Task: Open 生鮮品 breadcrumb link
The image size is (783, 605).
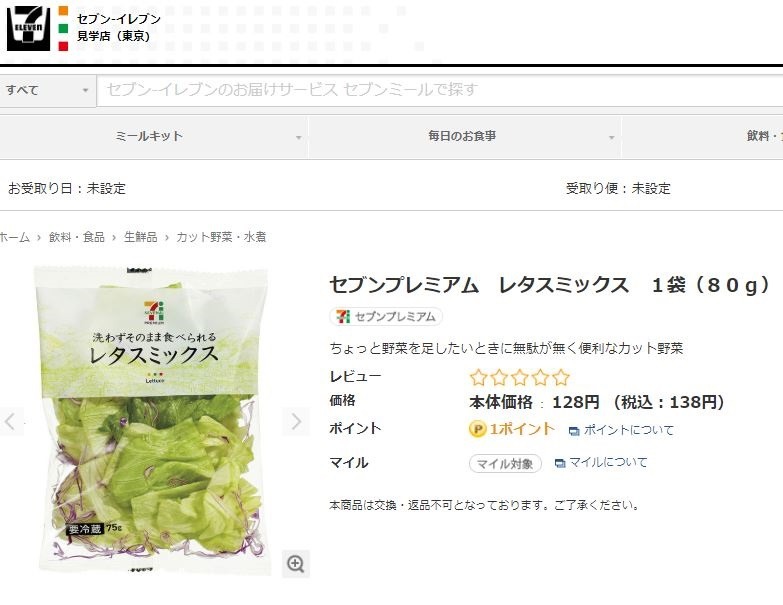Action: 140,237
